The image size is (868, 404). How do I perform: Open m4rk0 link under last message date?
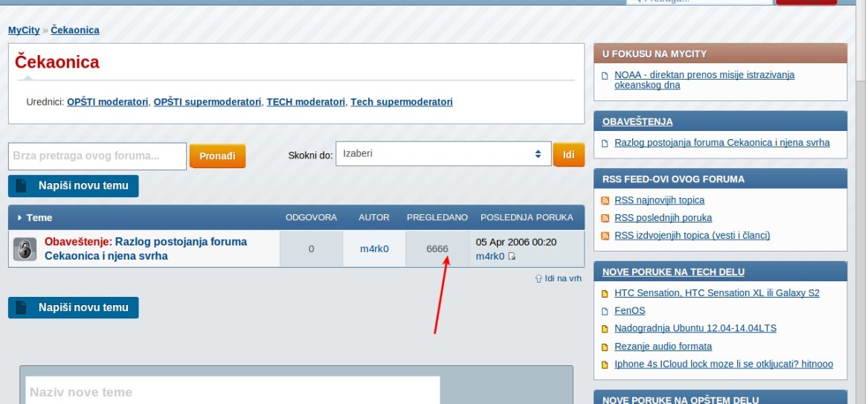[490, 256]
